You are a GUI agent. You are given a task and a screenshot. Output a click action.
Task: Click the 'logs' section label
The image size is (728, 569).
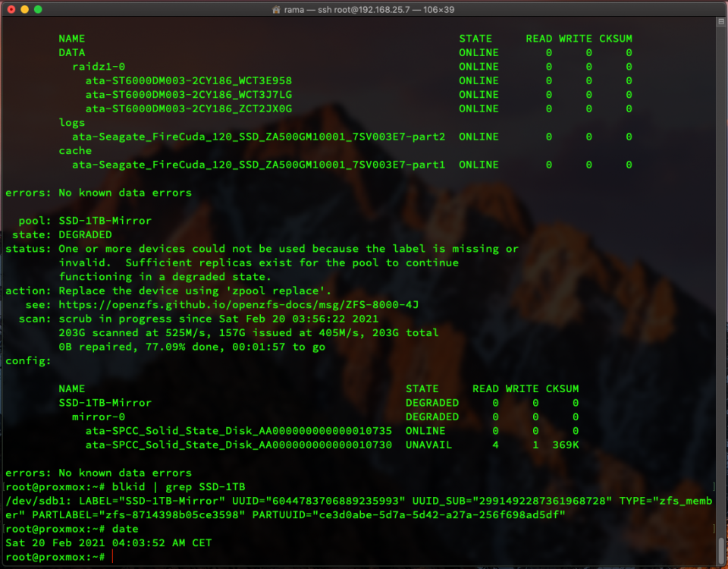(x=72, y=123)
